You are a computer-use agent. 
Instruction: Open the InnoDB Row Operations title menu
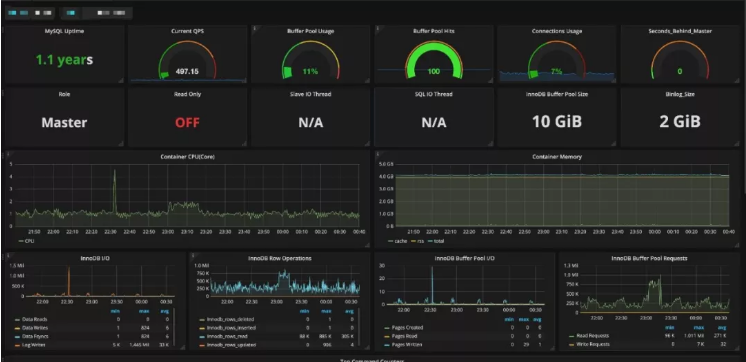coord(280,258)
